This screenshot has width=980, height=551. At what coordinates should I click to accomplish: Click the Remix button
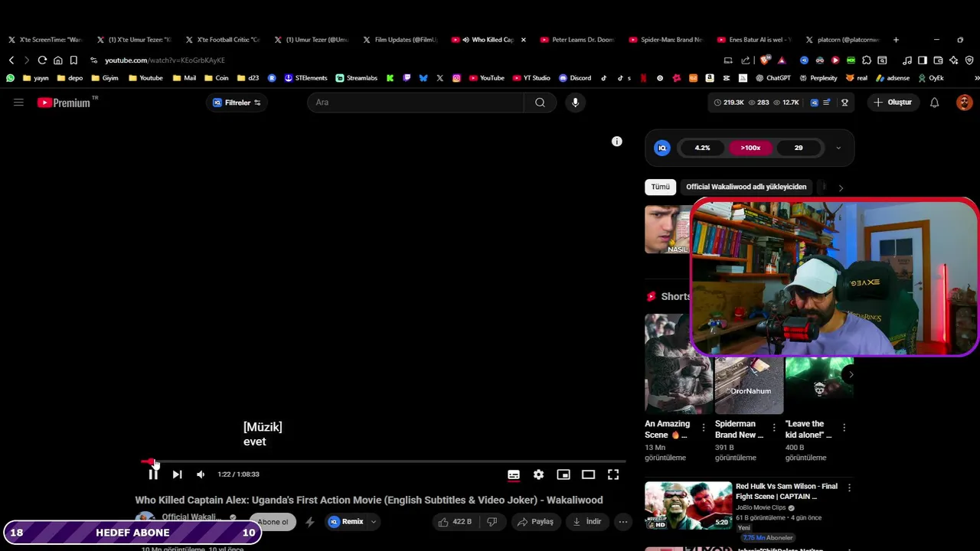346,522
